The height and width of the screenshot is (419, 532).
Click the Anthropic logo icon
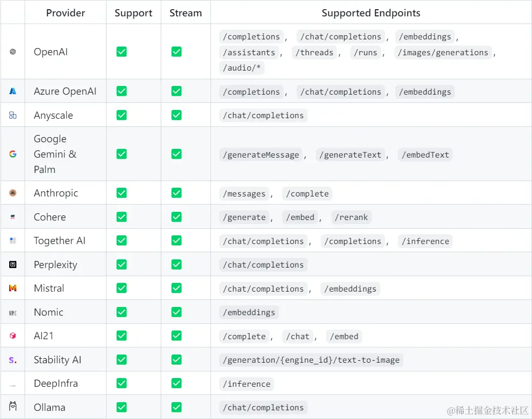click(x=13, y=193)
